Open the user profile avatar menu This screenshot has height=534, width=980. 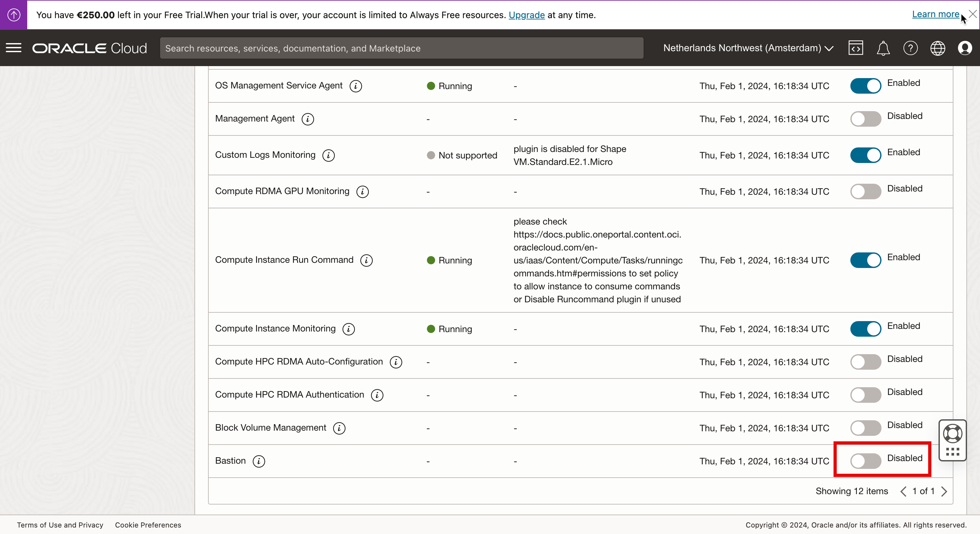[965, 48]
